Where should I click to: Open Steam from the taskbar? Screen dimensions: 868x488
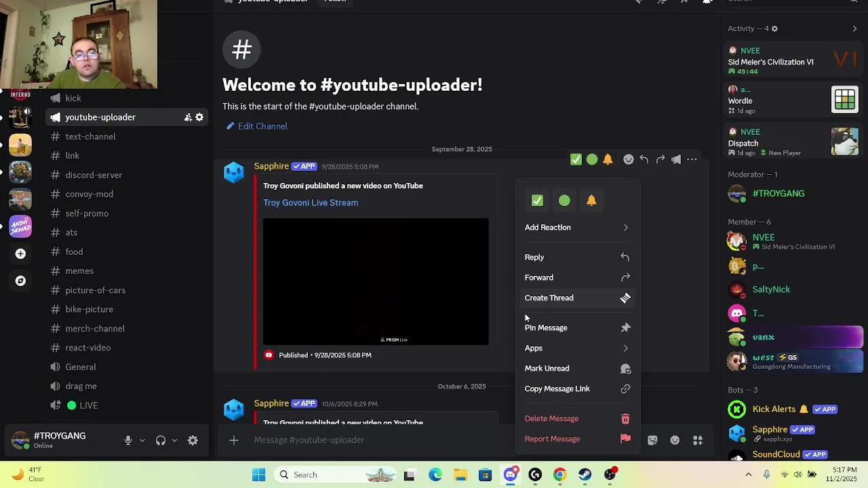(x=585, y=475)
